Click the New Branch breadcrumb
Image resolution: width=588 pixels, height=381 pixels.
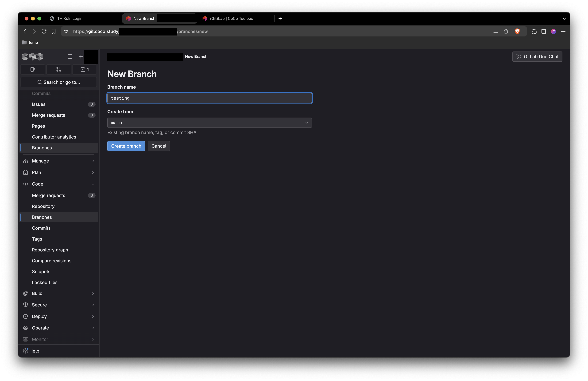[x=196, y=57]
